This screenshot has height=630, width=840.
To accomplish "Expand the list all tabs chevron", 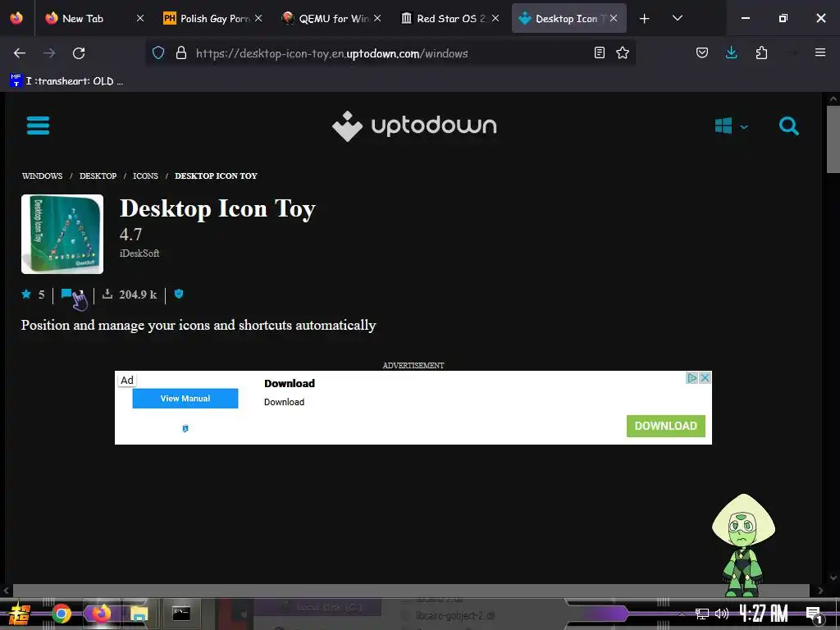I will click(x=678, y=18).
